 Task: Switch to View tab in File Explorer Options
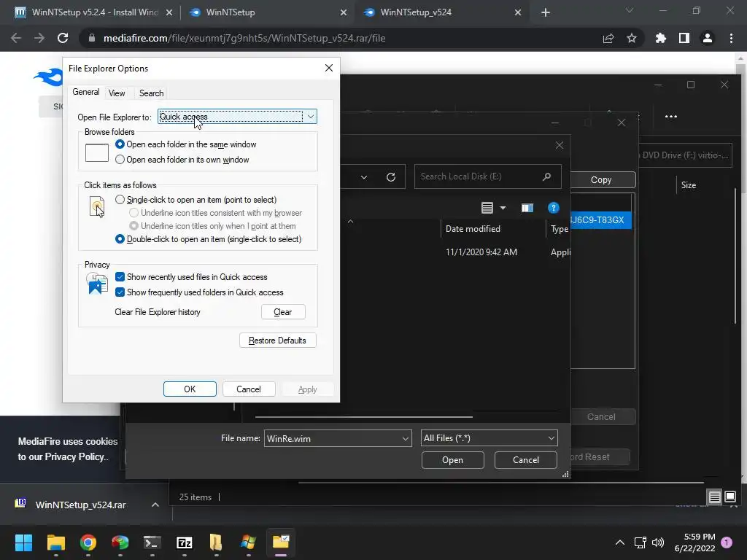(117, 93)
